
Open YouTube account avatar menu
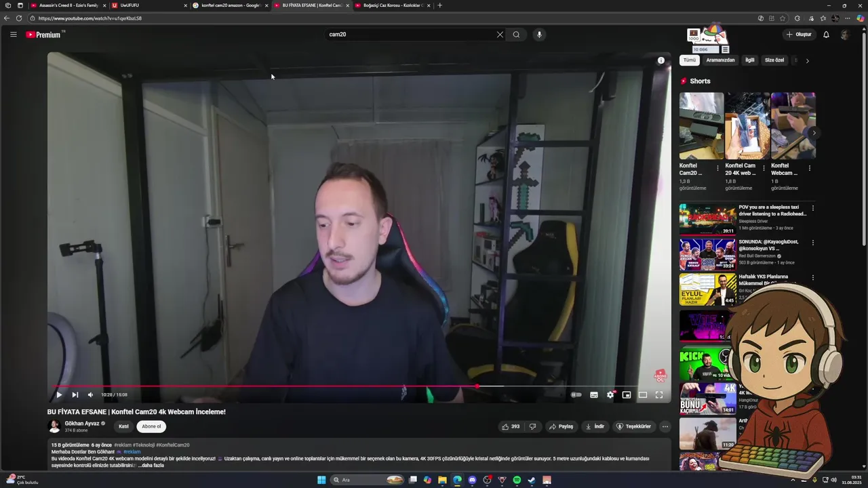tap(845, 35)
